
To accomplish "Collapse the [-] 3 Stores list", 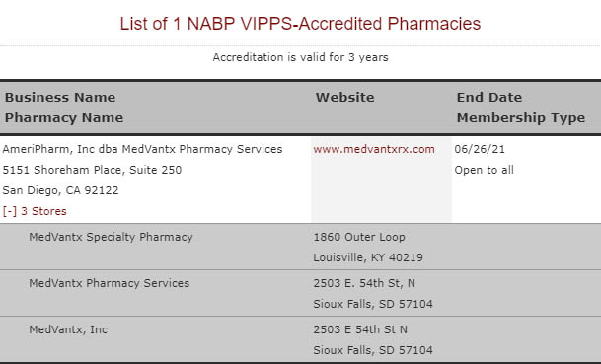I will [35, 211].
